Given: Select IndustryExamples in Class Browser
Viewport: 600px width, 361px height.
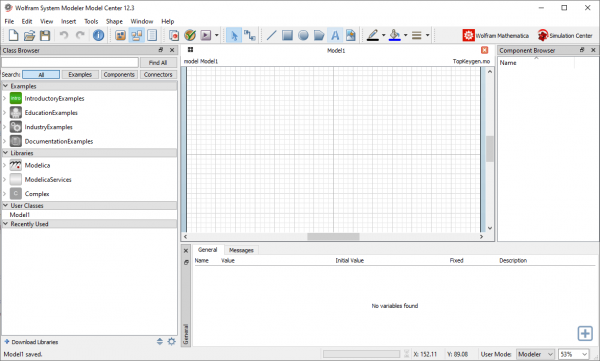Looking at the screenshot, I should tap(49, 127).
